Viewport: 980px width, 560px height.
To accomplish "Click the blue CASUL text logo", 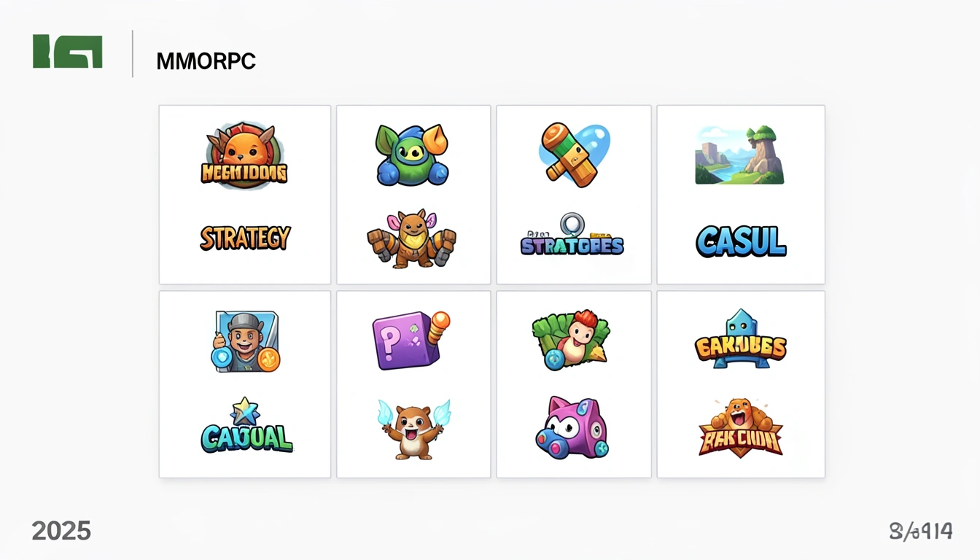I will 741,241.
